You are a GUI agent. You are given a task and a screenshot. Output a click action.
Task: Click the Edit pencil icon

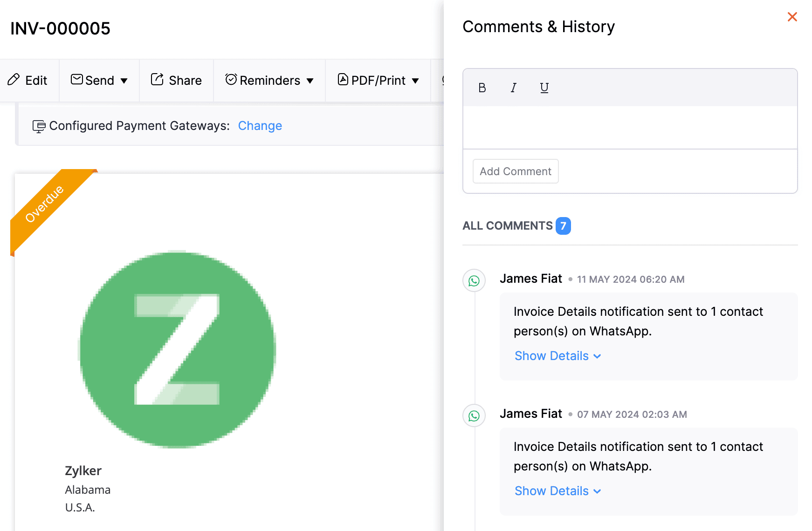14,80
